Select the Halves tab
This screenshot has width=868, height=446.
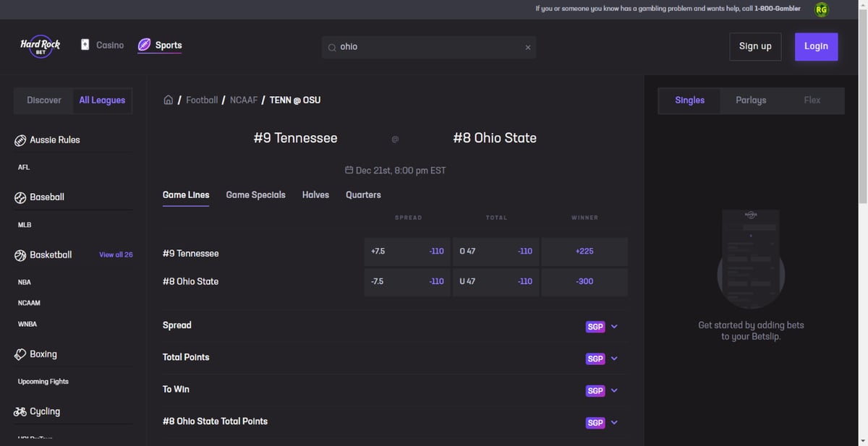pos(315,195)
